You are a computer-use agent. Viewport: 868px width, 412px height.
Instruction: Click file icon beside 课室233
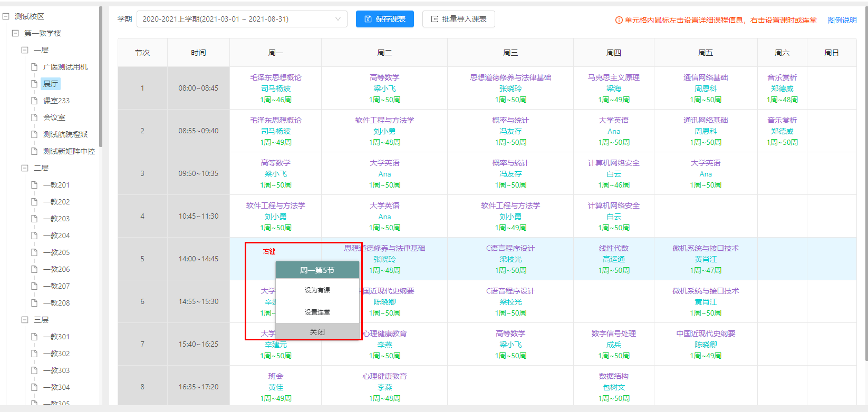34,101
